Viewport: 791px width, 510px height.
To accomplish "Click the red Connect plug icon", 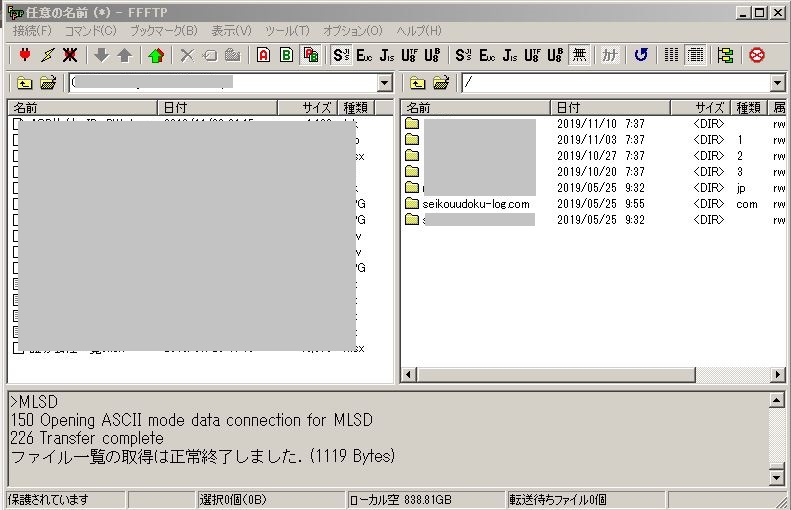I will tap(25, 55).
